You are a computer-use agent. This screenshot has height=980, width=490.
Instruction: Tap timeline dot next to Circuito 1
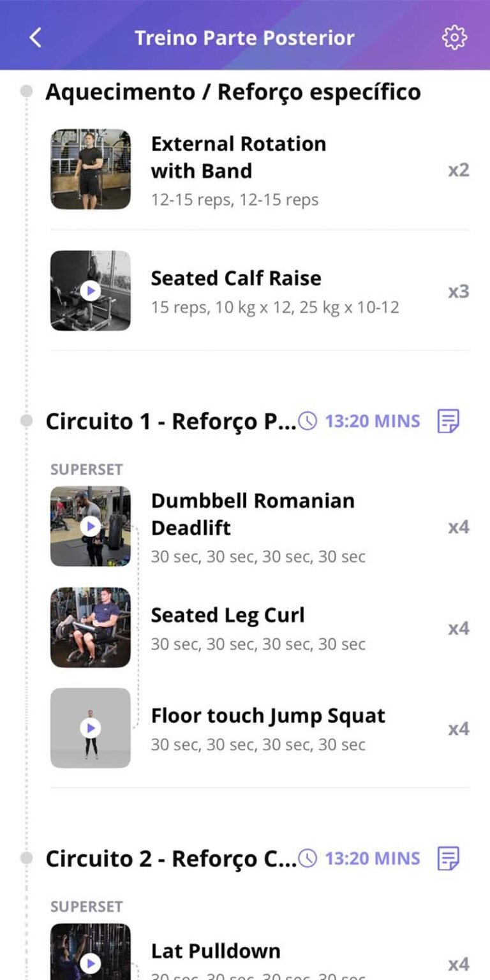pos(26,420)
